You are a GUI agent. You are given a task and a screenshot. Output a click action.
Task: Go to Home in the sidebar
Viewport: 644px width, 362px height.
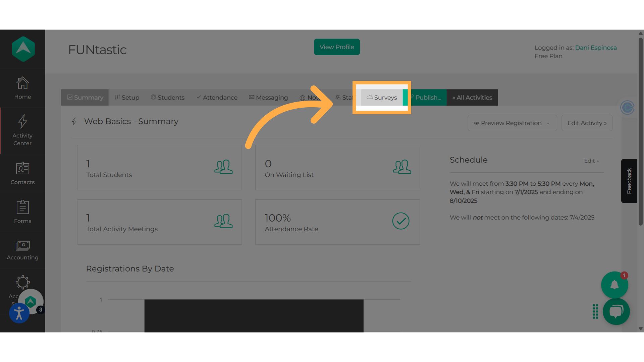22,88
